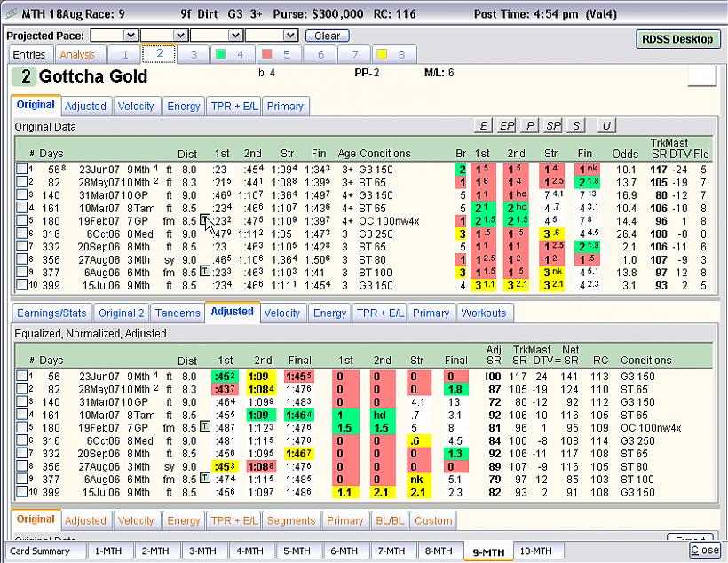Click the Close button at bottom right

pyautogui.click(x=704, y=550)
